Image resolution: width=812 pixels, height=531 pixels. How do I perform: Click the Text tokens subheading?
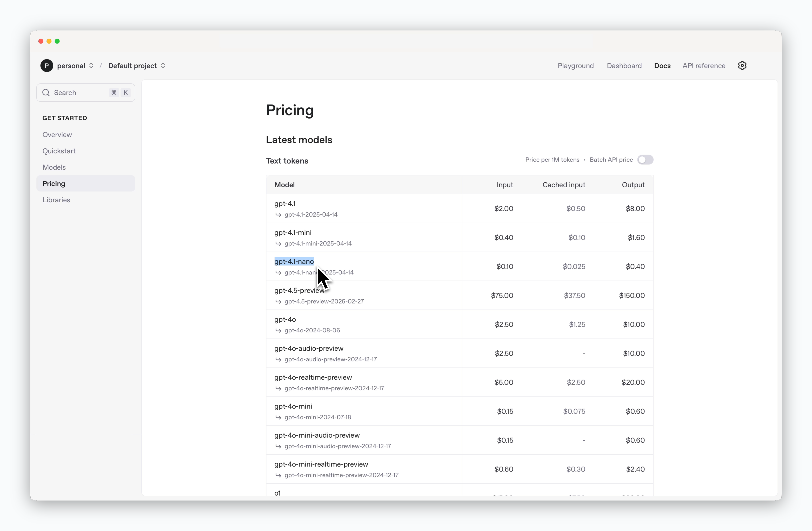pyautogui.click(x=287, y=161)
